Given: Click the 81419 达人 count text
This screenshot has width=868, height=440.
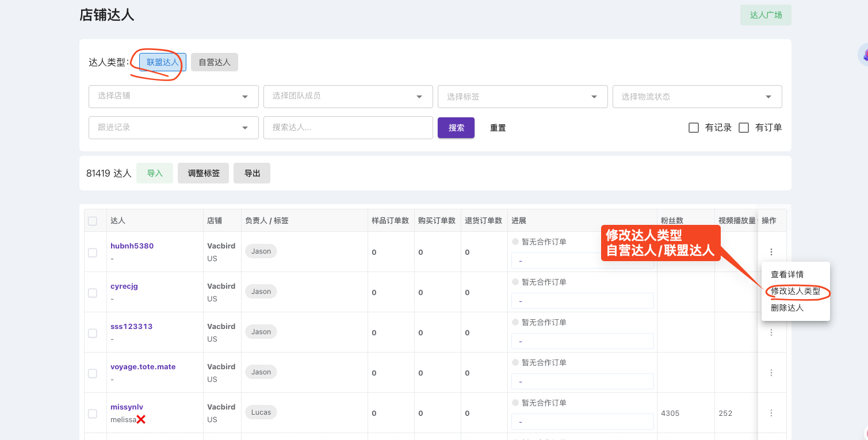Looking at the screenshot, I should pos(109,173).
